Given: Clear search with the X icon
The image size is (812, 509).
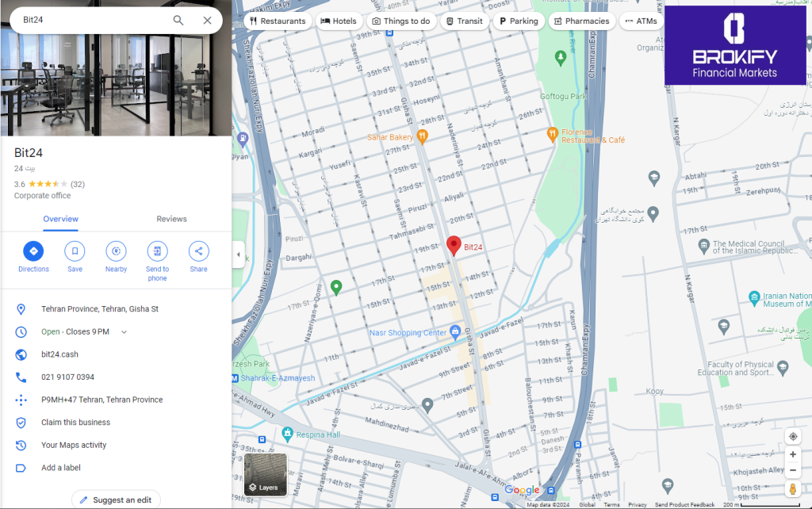Looking at the screenshot, I should 207,21.
